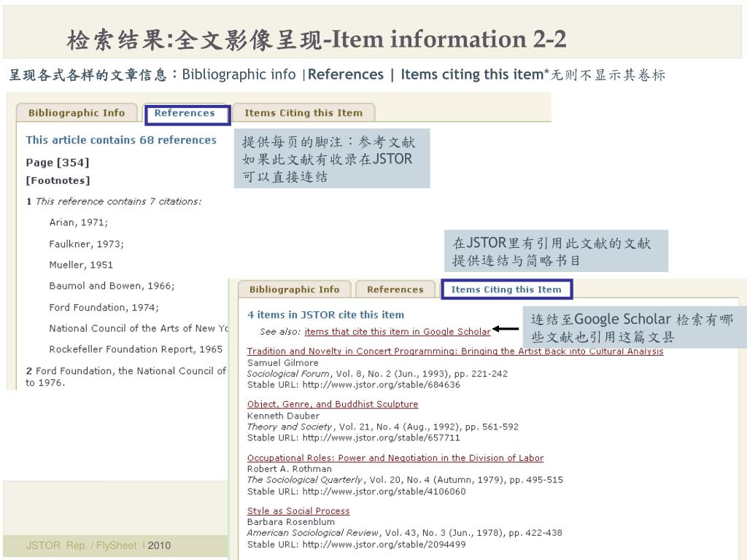The height and width of the screenshot is (560, 747).
Task: Open 'Tradition and Novelty in Concert Programming' article link
Action: [x=455, y=351]
